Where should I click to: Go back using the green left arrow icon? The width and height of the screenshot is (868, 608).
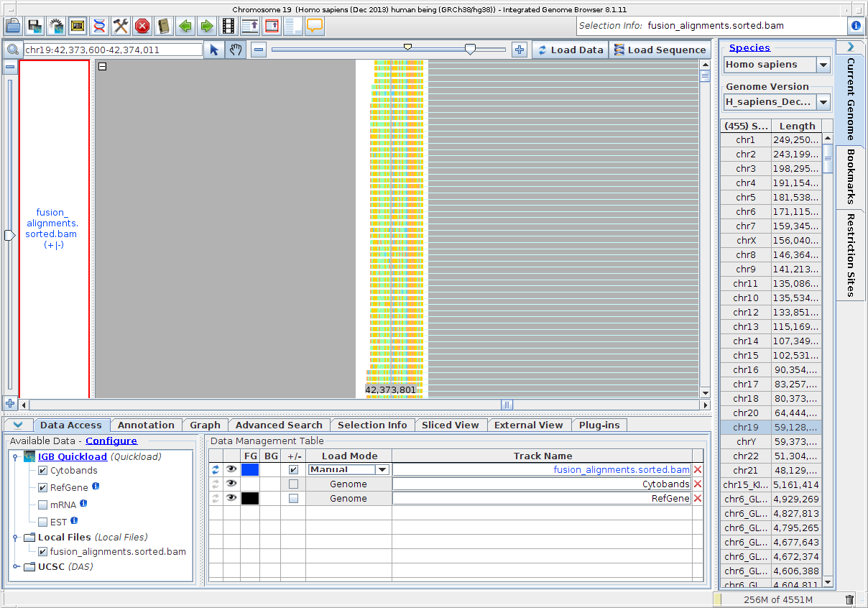186,26
